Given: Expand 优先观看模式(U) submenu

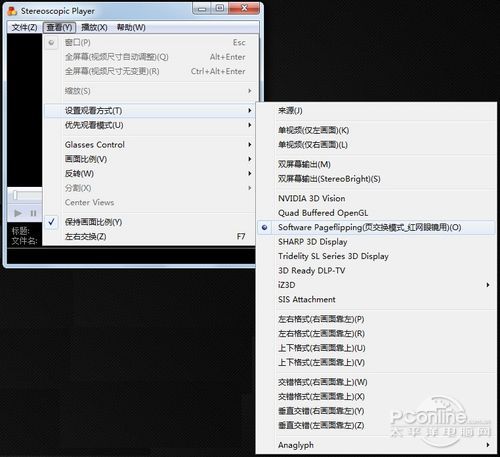Looking at the screenshot, I should 149,125.
